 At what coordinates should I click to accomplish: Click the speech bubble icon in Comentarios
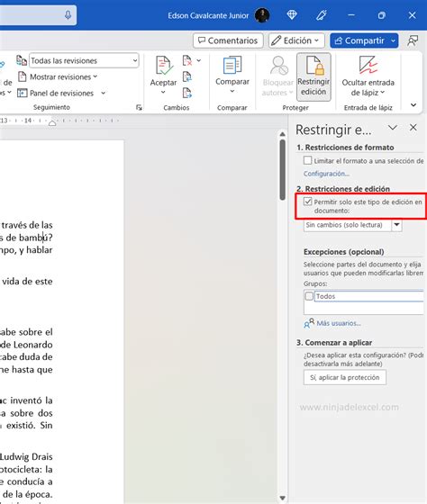pyautogui.click(x=202, y=40)
